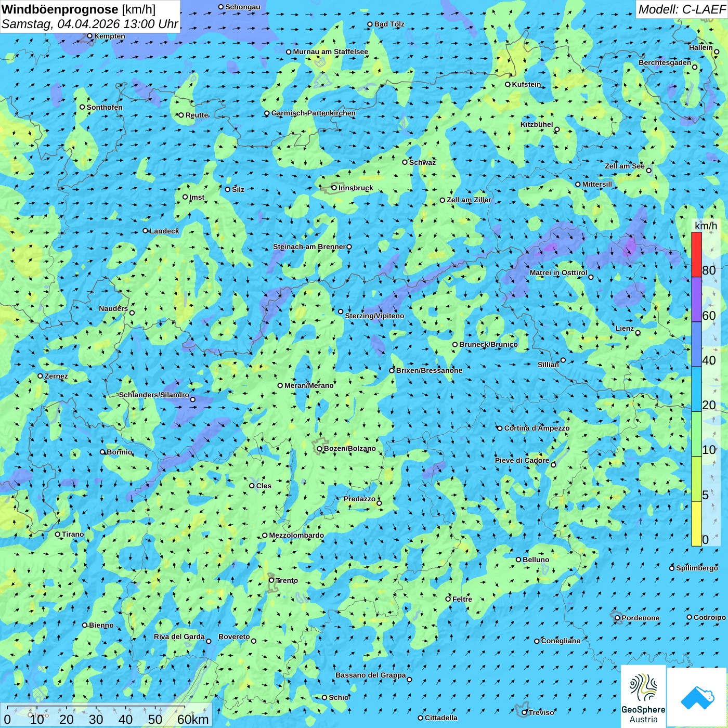The image size is (728, 728).
Task: Click the Bad Tölz label
Action: tap(389, 24)
